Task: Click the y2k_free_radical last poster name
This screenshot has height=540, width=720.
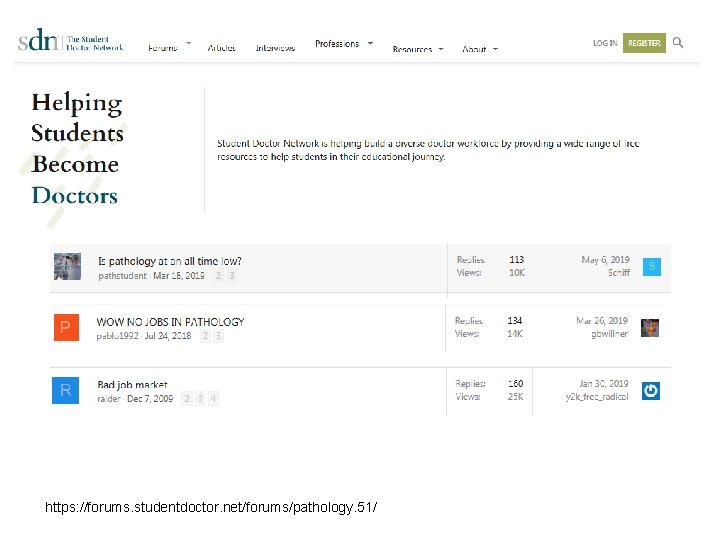Action: point(597,397)
